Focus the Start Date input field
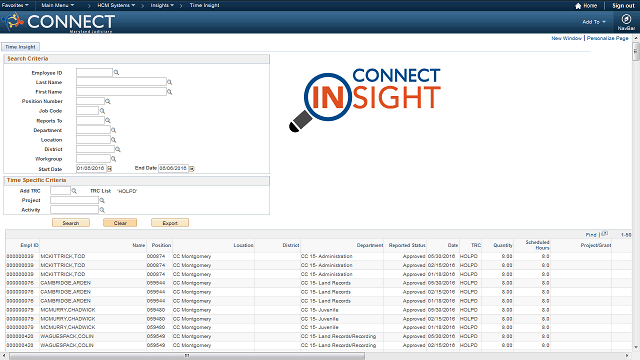 click(91, 168)
